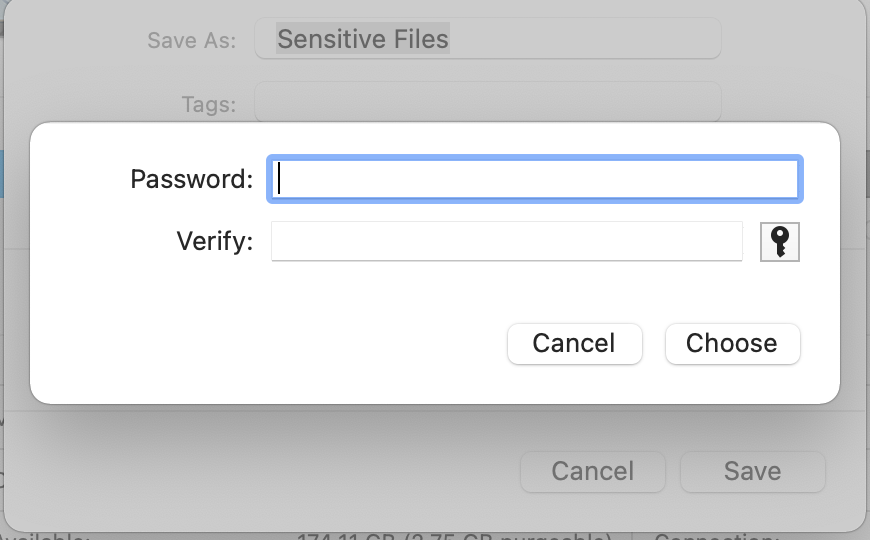
Task: Click into the Password input field
Action: 535,179
